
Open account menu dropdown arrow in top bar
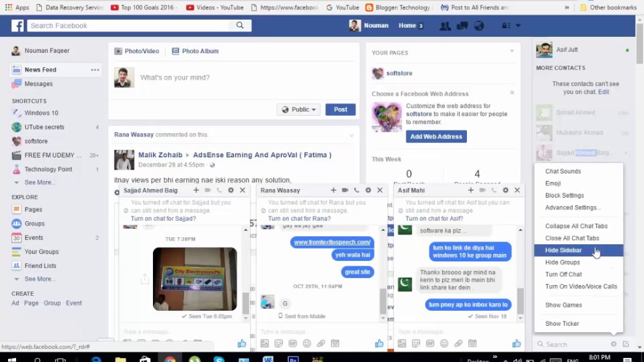click(x=518, y=26)
